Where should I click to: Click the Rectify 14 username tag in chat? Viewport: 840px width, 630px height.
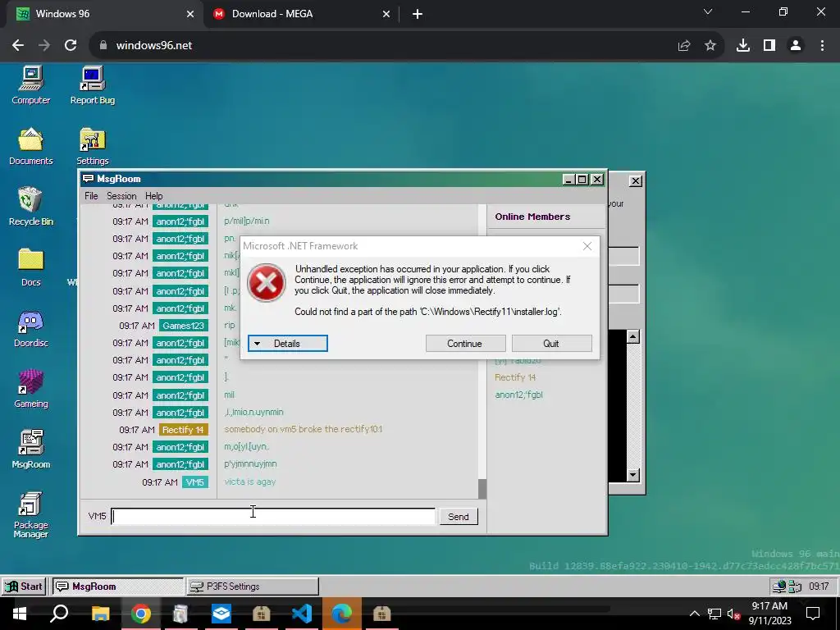(183, 430)
